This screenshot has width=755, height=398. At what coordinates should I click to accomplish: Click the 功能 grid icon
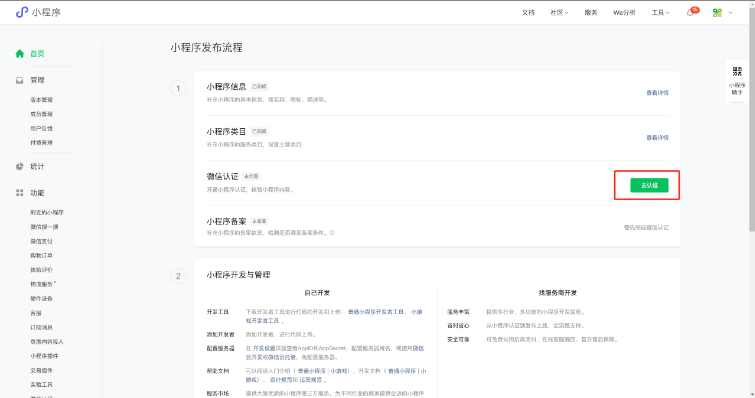click(20, 193)
